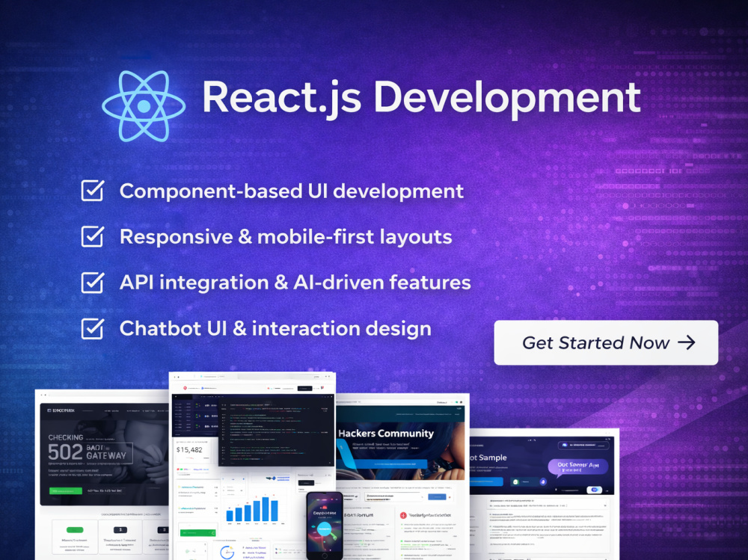Click the "Get Started Now" button
Image resolution: width=748 pixels, height=560 pixels.
coord(606,342)
